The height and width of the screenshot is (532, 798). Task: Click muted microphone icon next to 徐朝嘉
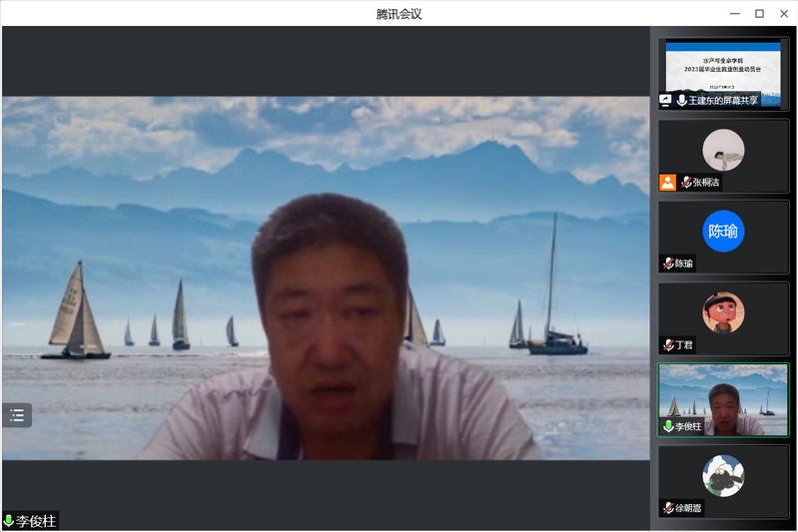pyautogui.click(x=668, y=507)
